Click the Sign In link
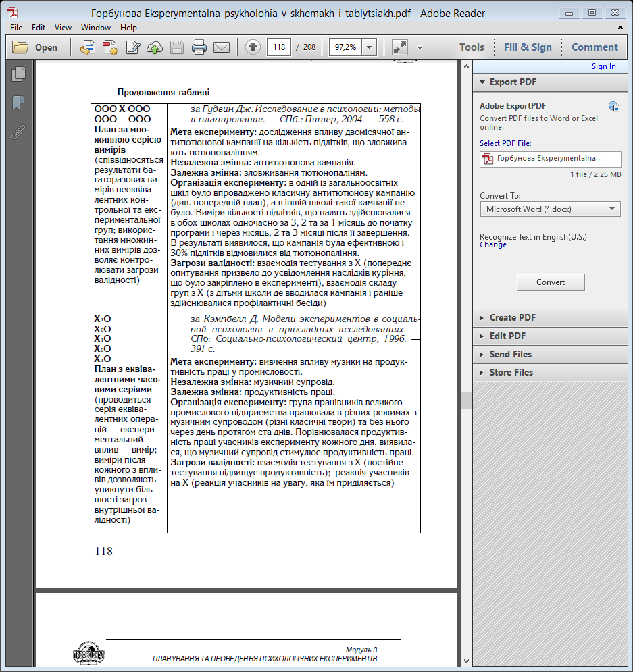Screen dimensions: 633x672 tap(603, 66)
